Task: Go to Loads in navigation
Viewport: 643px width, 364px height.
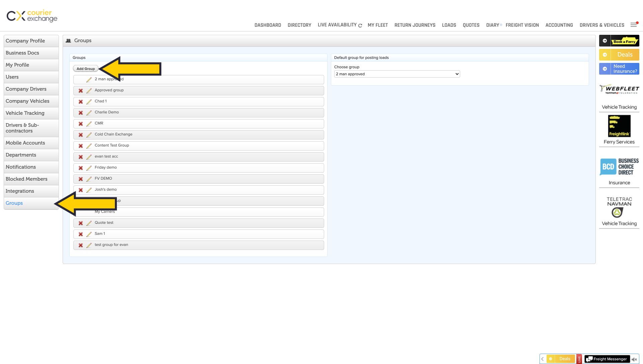Action: (x=449, y=25)
